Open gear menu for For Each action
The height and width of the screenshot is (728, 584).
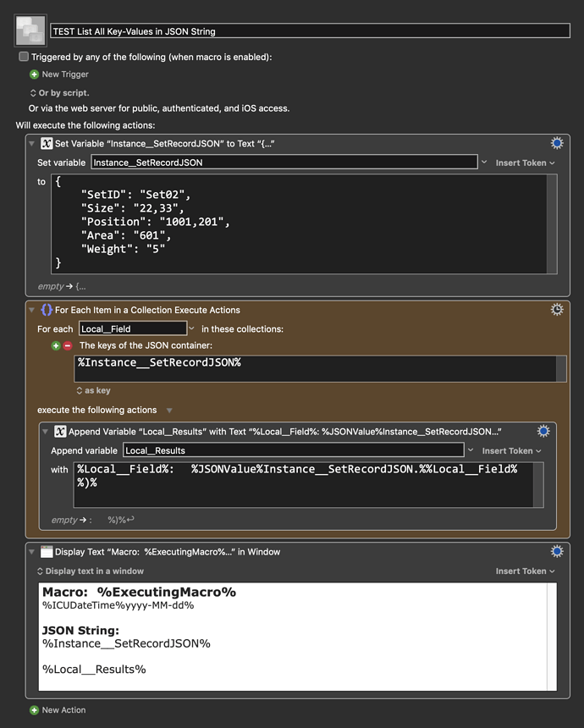(x=557, y=309)
